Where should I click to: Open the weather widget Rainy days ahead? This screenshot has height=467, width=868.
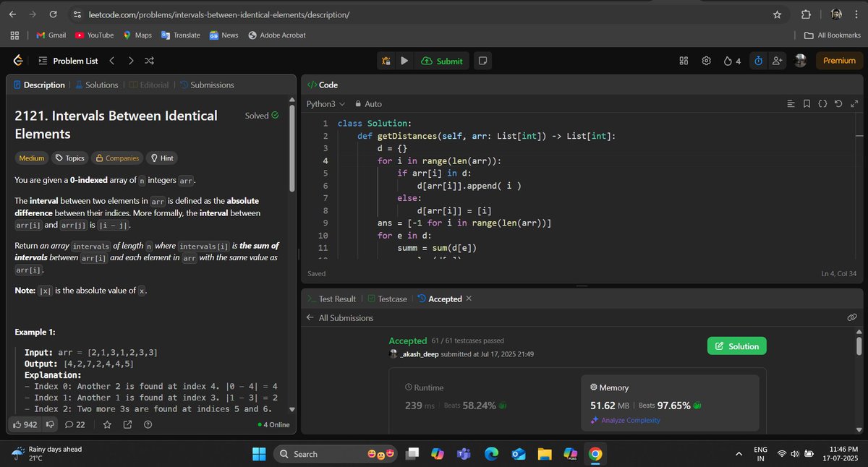tap(47, 453)
